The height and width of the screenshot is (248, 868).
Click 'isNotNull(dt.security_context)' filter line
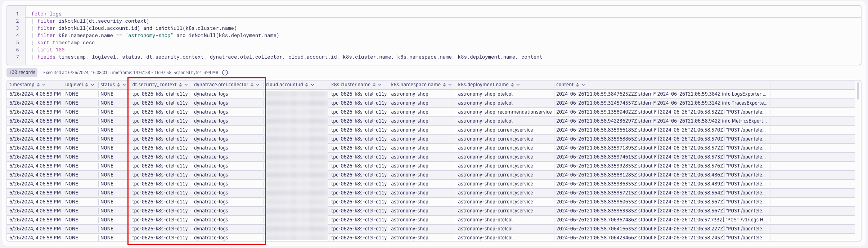(90, 21)
